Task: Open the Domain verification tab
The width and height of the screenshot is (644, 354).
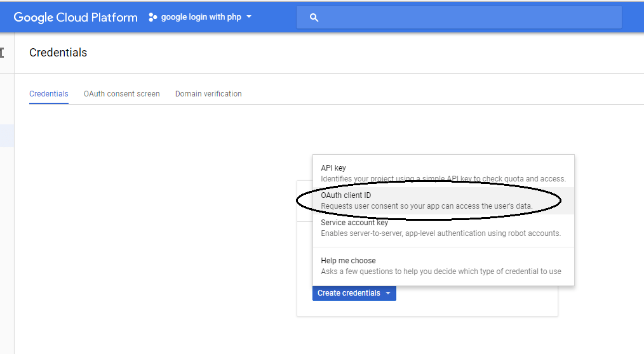Action: [x=208, y=94]
